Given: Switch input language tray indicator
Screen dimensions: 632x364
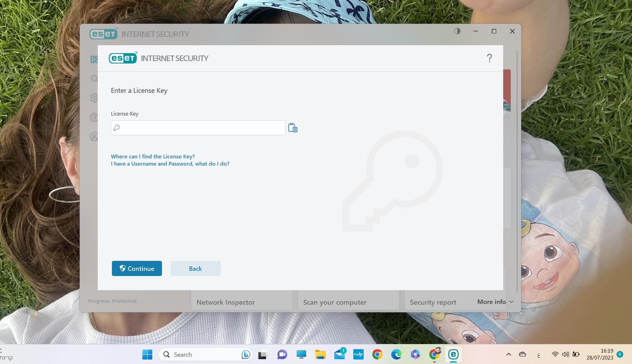Looking at the screenshot, I should coord(538,354).
